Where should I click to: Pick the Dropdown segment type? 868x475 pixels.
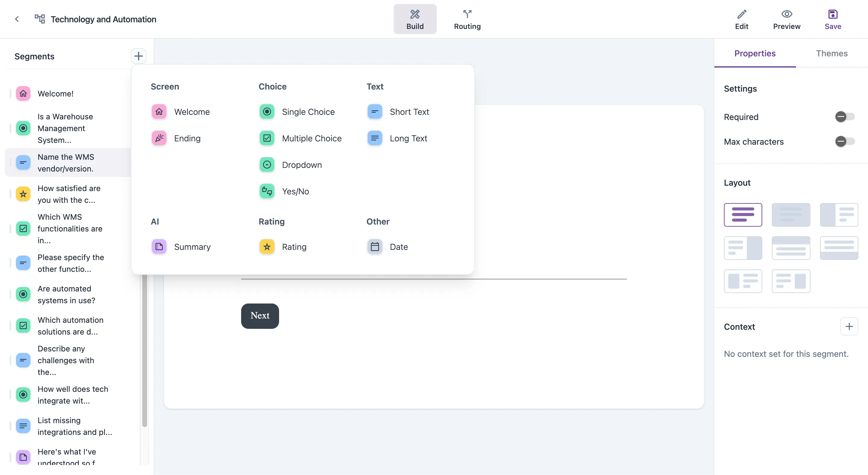[x=291, y=165]
